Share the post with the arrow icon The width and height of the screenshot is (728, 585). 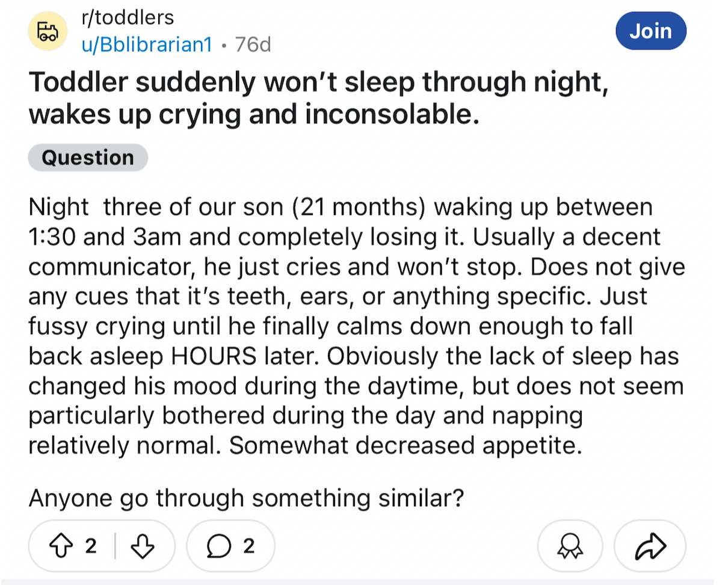[650, 546]
